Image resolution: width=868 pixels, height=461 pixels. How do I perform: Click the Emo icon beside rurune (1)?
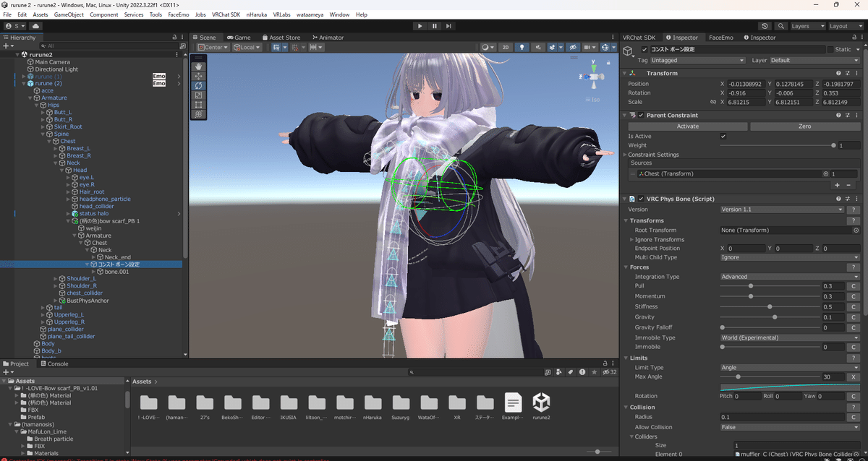coord(158,75)
